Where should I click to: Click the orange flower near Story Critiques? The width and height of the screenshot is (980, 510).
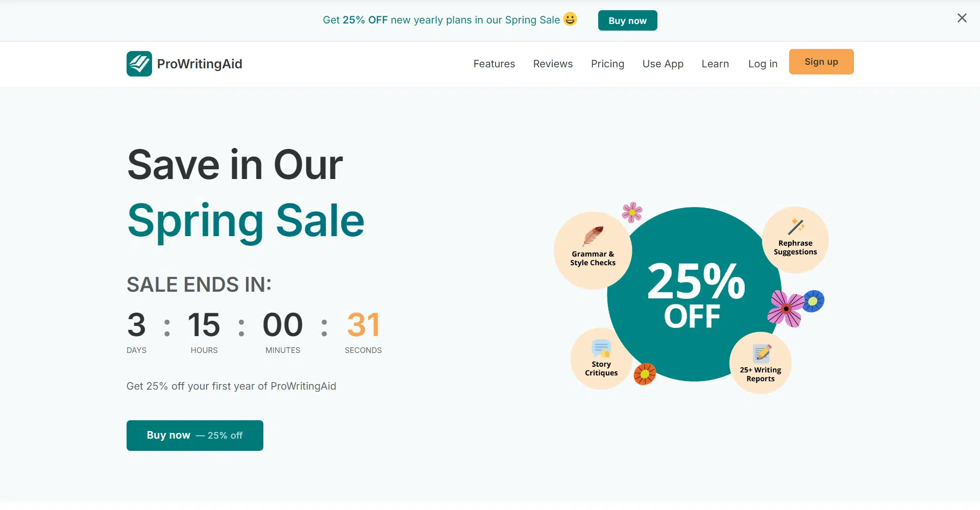[645, 374]
